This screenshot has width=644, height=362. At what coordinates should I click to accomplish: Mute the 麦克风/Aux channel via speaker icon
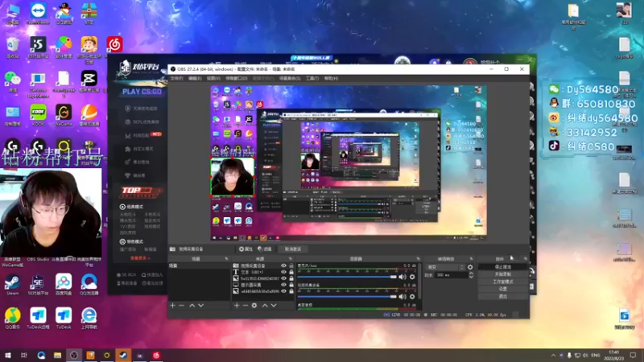(402, 277)
